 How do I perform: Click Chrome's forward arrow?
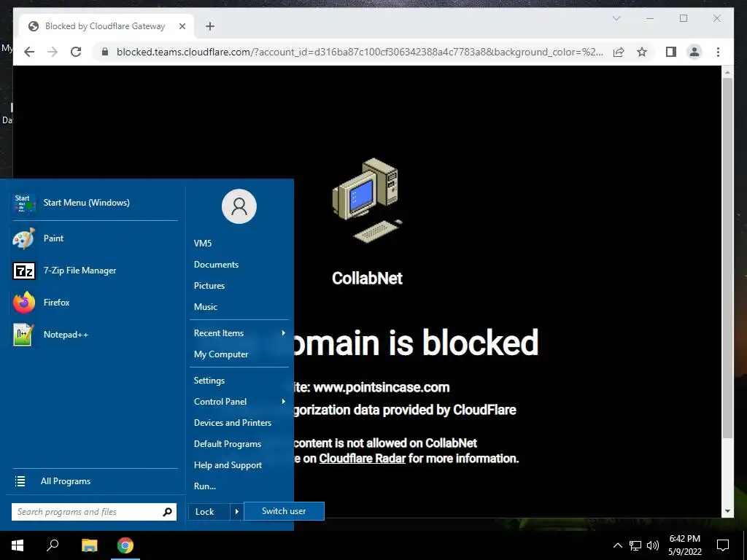53,52
